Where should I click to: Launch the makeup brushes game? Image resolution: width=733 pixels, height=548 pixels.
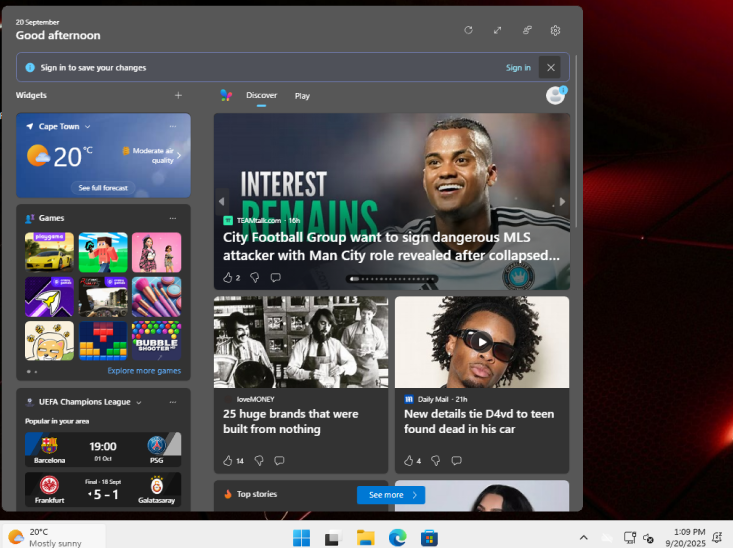pyautogui.click(x=157, y=297)
